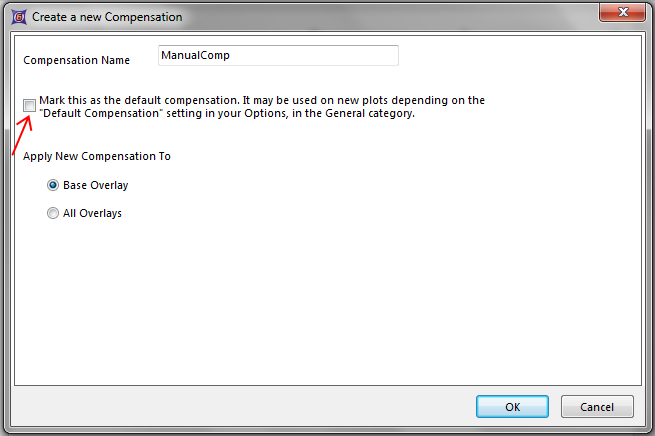Select the Base Overlay radio button
Screen dimensions: 655x436
[53, 185]
